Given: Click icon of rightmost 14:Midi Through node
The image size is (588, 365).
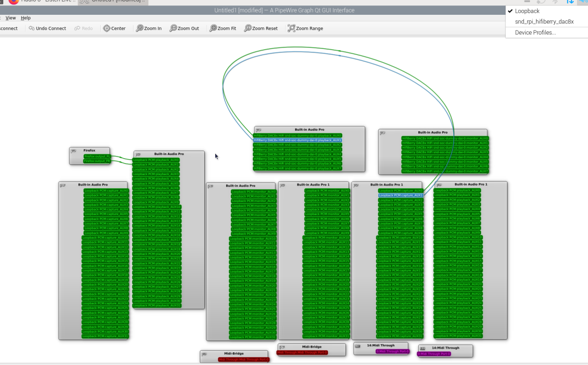Looking at the screenshot, I should click(x=423, y=349).
